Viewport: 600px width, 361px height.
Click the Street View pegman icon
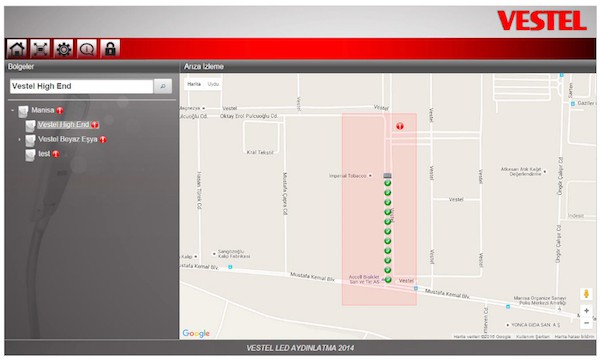point(586,294)
